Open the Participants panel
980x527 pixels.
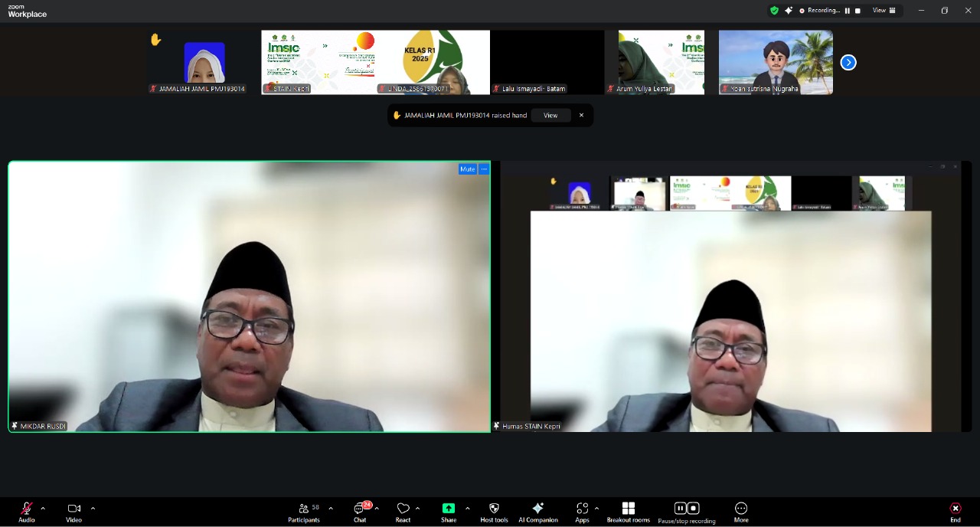304,509
